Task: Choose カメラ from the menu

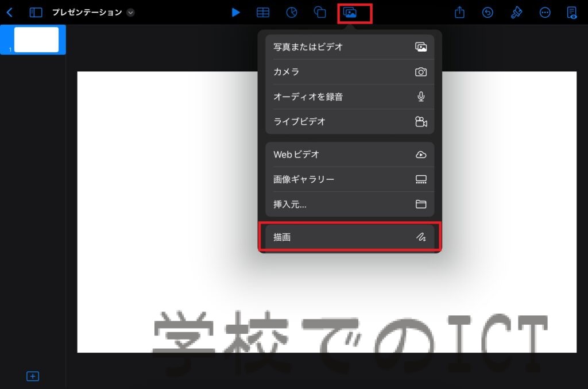Action: coord(350,72)
